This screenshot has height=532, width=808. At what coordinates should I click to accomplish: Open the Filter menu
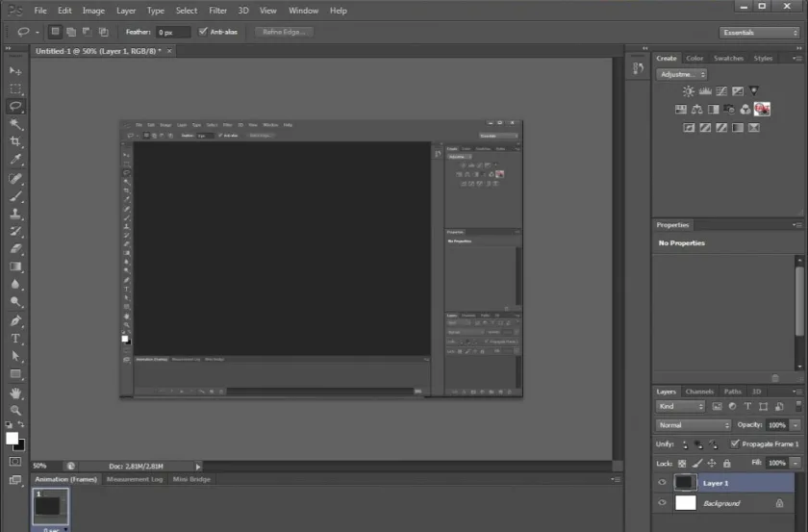click(217, 11)
